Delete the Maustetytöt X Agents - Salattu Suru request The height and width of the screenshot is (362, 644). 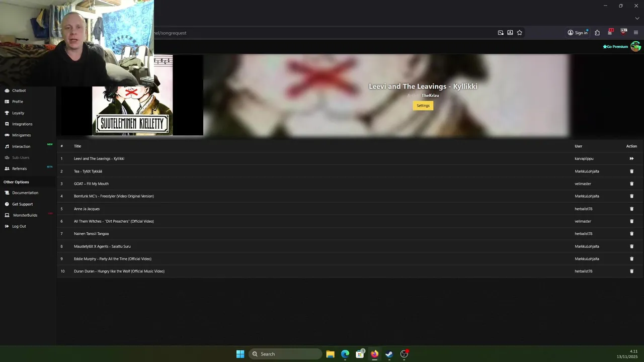click(632, 246)
